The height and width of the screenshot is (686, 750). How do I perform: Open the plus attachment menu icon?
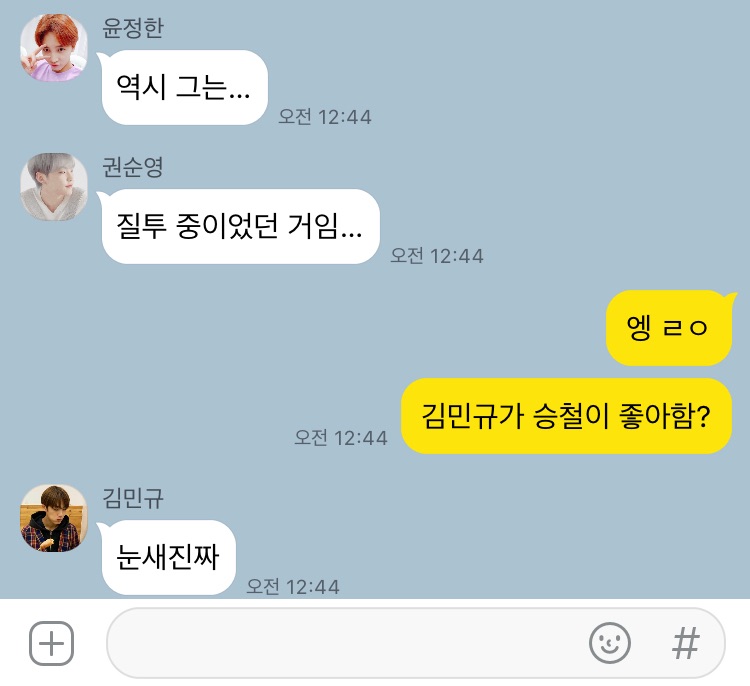click(51, 643)
